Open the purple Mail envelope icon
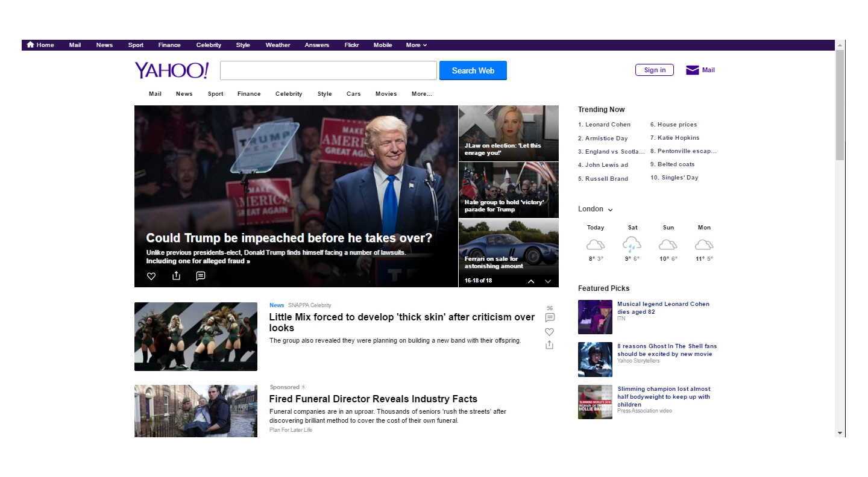 pyautogui.click(x=693, y=70)
